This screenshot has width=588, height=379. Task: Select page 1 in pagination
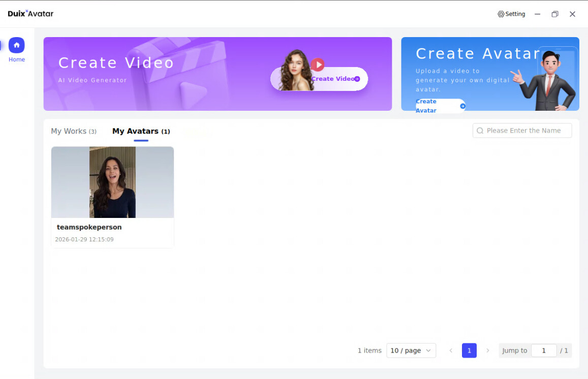tap(469, 351)
